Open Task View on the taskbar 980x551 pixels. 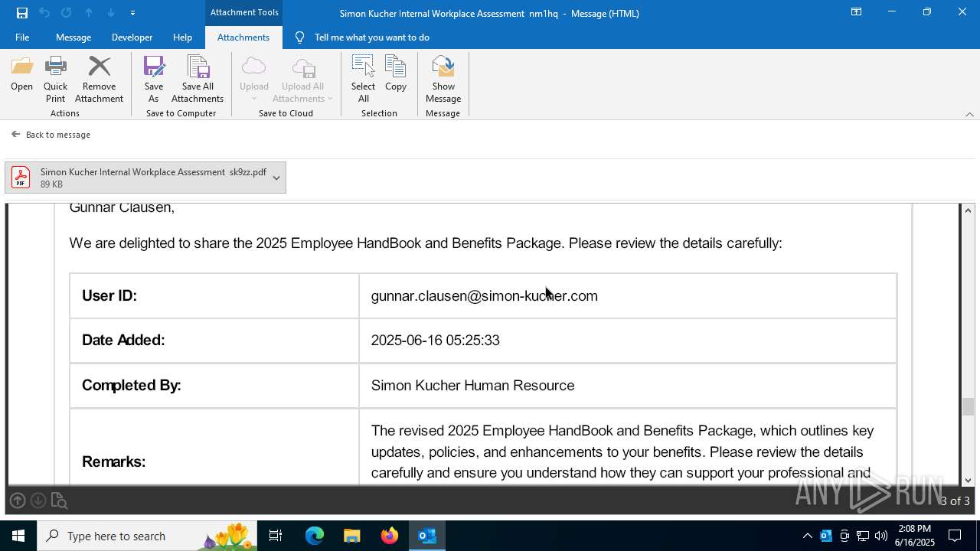click(x=276, y=536)
